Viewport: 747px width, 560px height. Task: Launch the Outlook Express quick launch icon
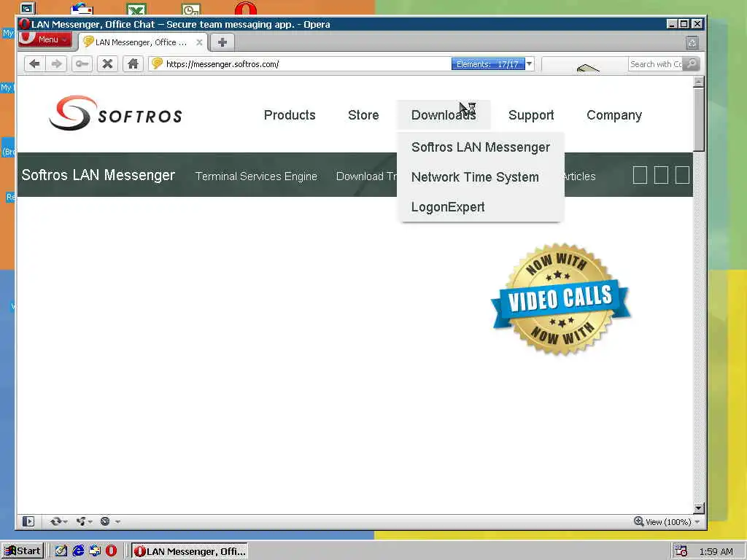(x=95, y=551)
